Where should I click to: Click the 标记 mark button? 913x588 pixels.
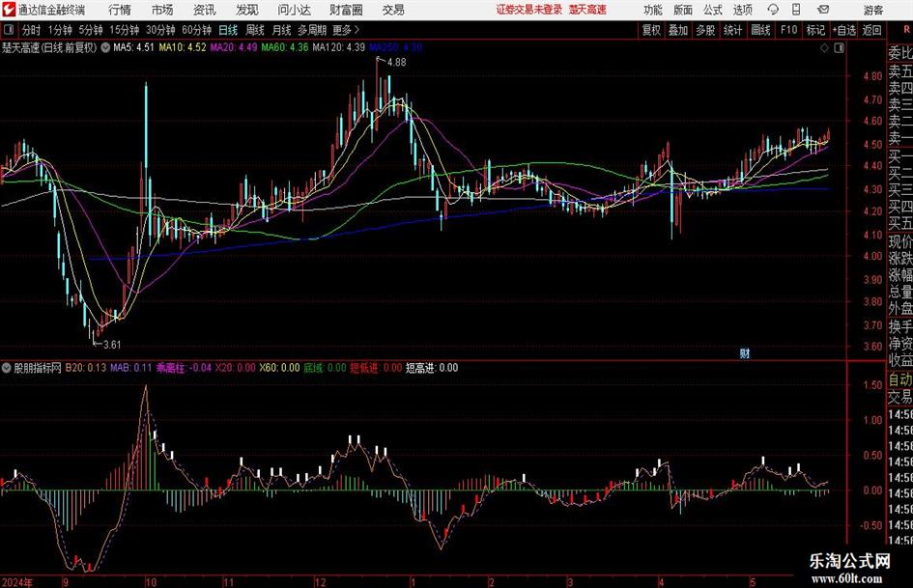pos(815,30)
